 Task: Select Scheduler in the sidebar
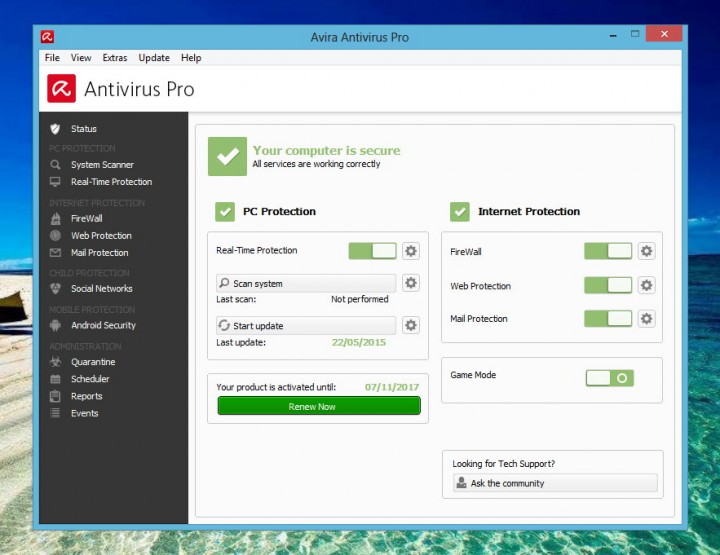tap(90, 379)
